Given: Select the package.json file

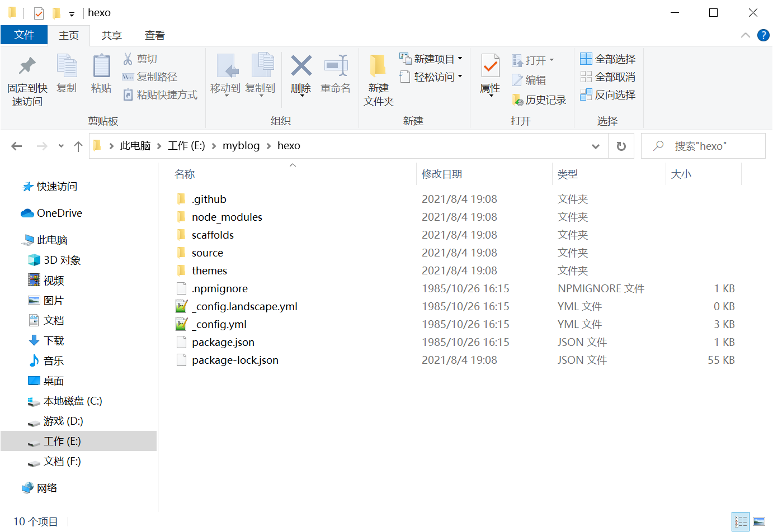Looking at the screenshot, I should 223,342.
